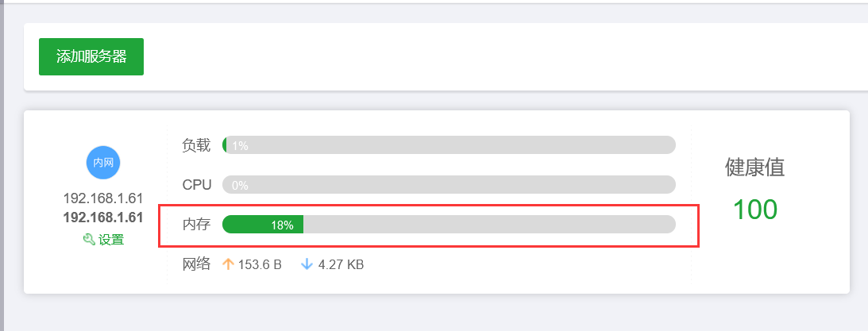Image resolution: width=868 pixels, height=331 pixels.
Task: Click the orange upload arrow icon
Action: click(x=228, y=264)
